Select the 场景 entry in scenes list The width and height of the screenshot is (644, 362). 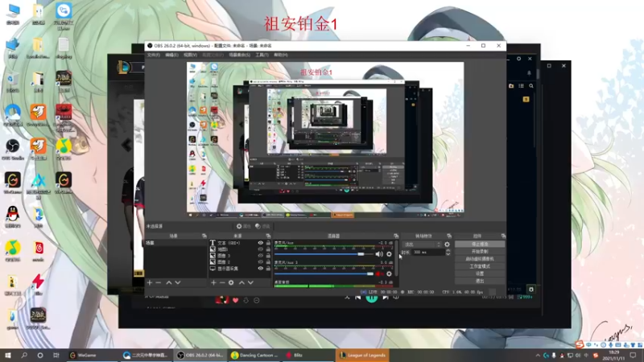(175, 243)
